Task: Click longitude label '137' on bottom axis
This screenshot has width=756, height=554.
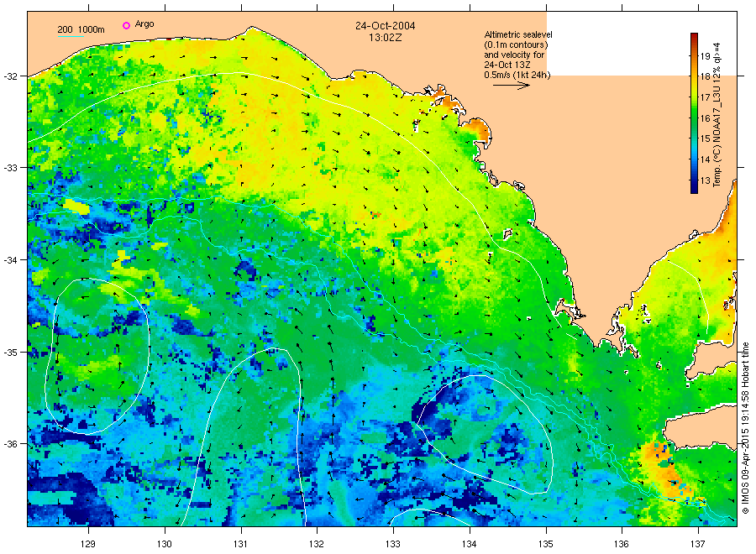Action: (x=698, y=544)
